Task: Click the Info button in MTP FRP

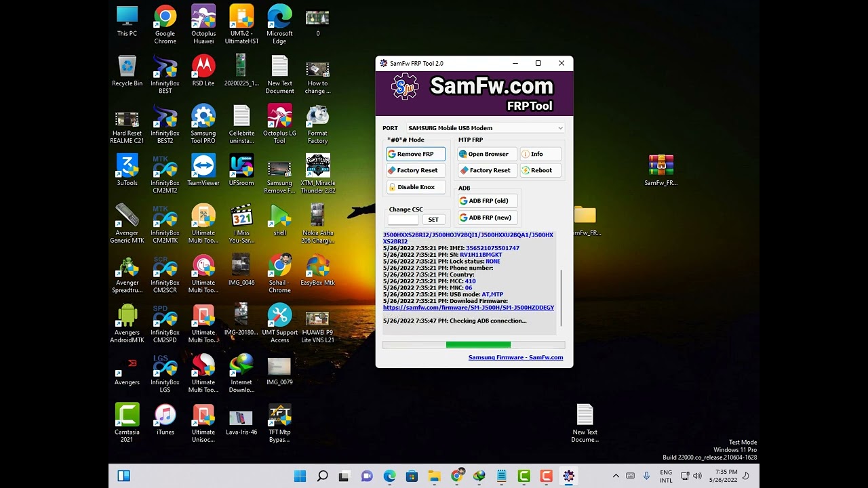Action: point(541,154)
